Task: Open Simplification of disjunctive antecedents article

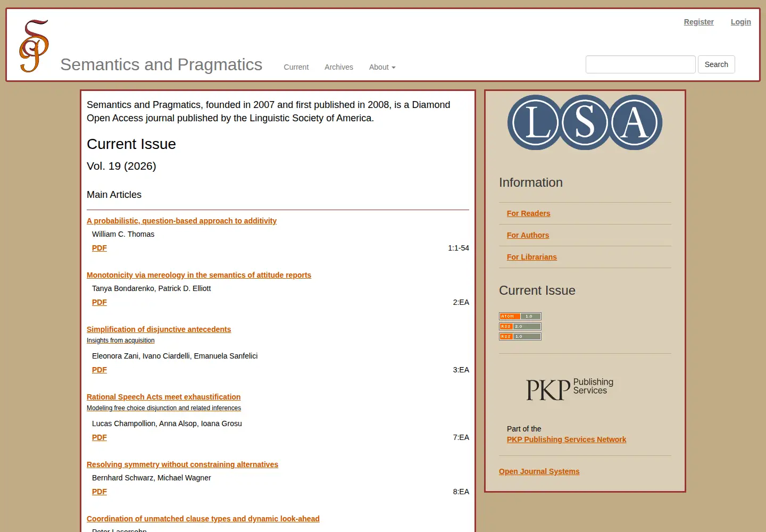Action: click(159, 329)
